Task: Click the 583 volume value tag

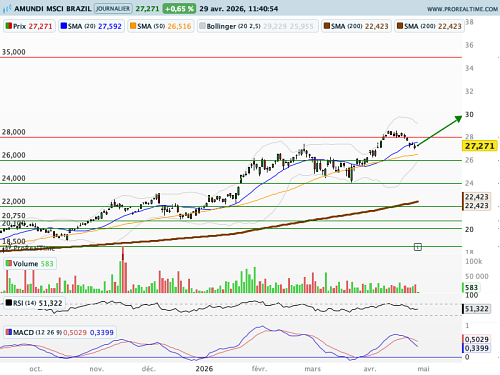Action: point(471,287)
